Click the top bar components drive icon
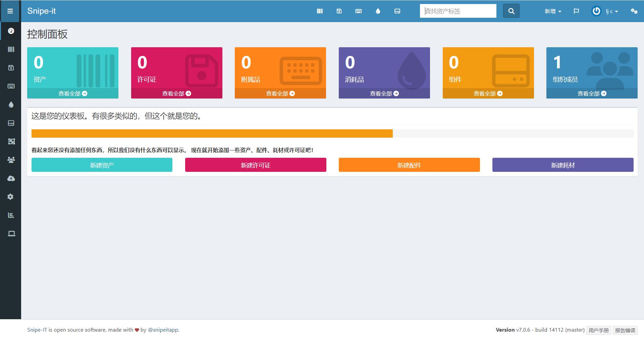Viewport: 644px width, 341px height. pyautogui.click(x=397, y=11)
